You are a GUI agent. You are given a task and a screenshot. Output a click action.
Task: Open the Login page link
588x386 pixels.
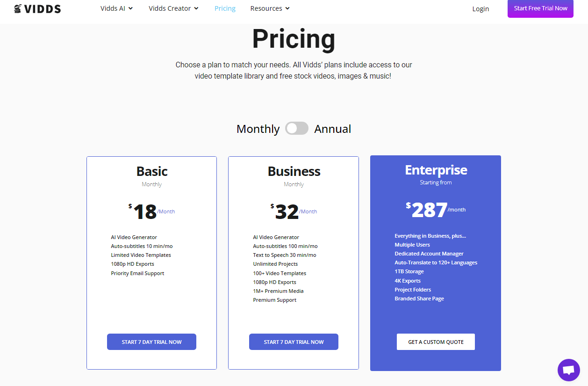[480, 9]
